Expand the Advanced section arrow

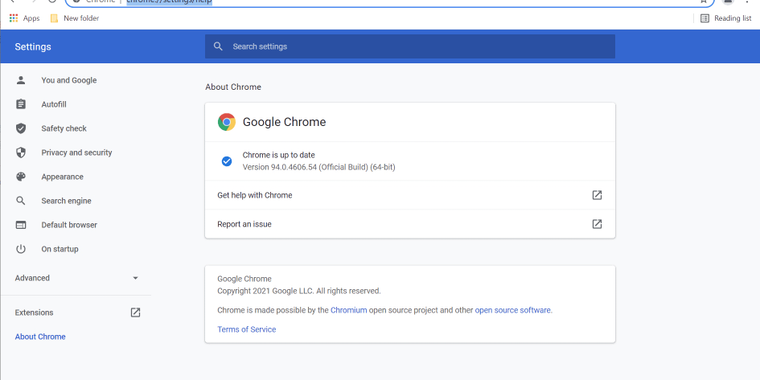[x=135, y=278]
